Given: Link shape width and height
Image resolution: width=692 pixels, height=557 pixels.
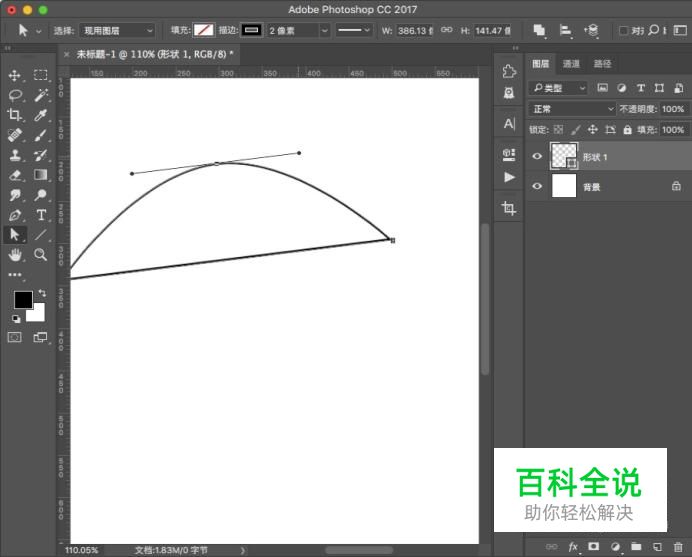Looking at the screenshot, I should [447, 30].
